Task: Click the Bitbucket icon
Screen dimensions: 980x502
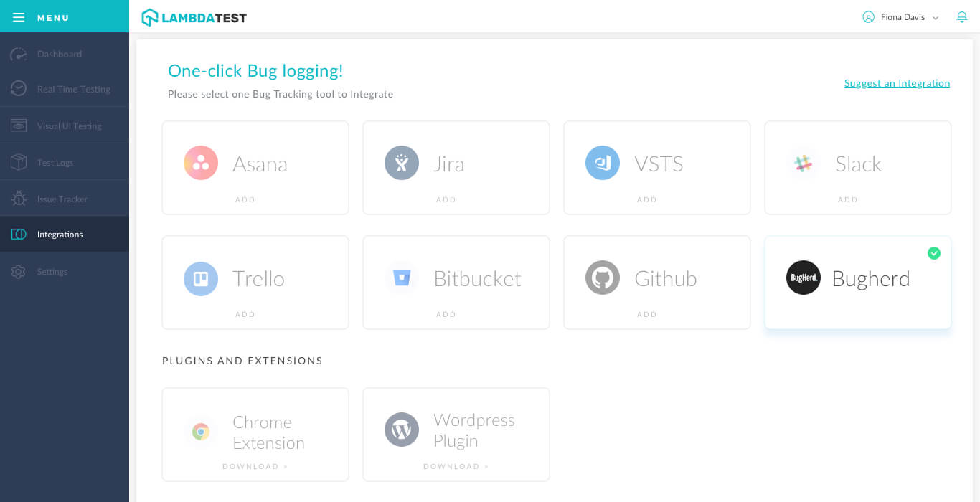Action: [x=402, y=278]
